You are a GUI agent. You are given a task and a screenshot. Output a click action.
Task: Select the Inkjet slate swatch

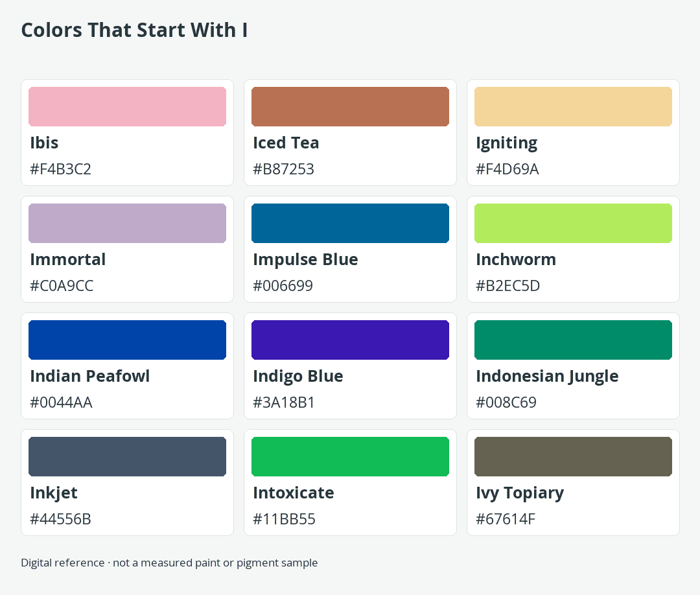pyautogui.click(x=127, y=457)
